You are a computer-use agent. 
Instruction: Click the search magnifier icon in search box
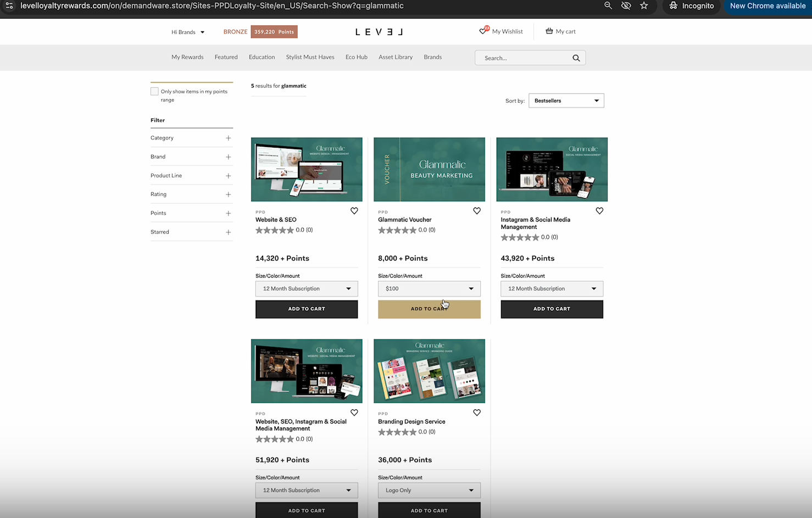coord(576,58)
